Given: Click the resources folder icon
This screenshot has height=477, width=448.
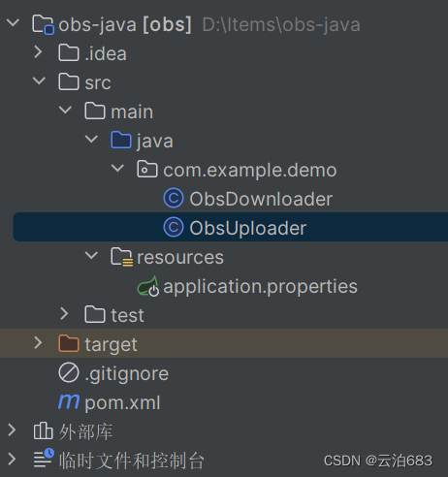Looking at the screenshot, I should 121,257.
